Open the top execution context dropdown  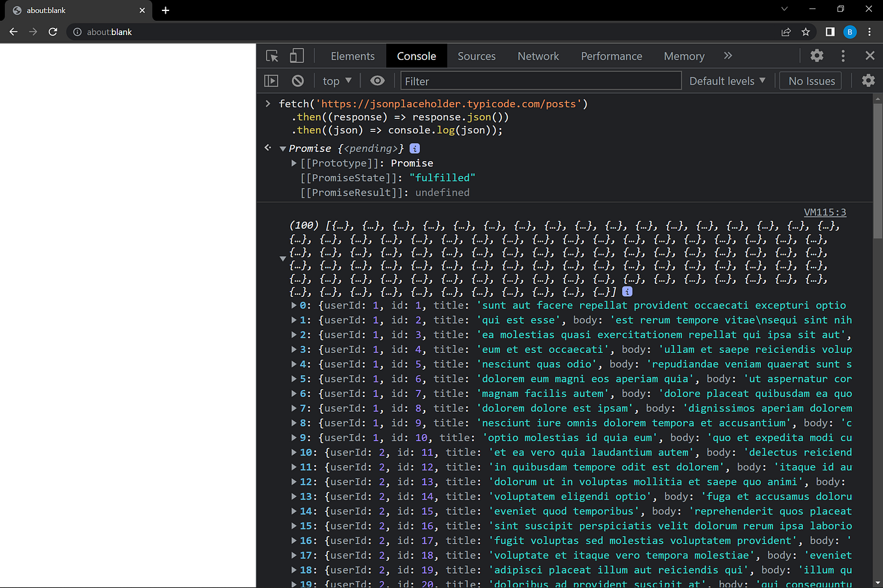click(337, 81)
